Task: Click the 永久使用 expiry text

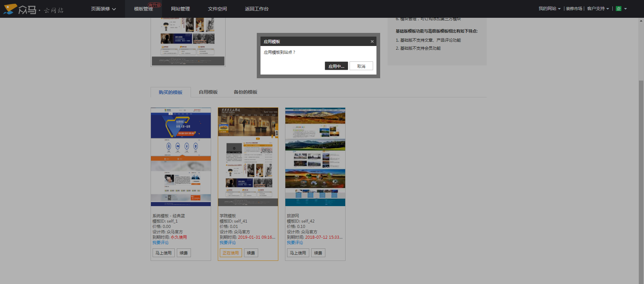Action: (179, 237)
